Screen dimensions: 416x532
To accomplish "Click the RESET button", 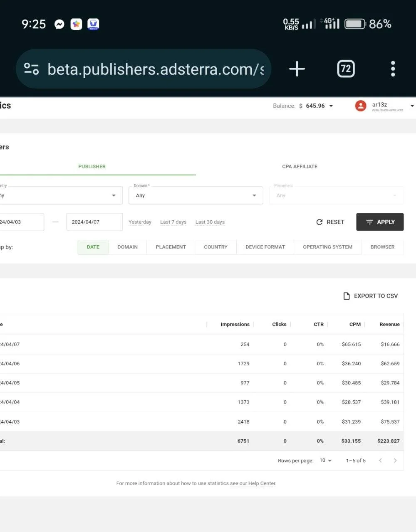I will click(x=330, y=222).
